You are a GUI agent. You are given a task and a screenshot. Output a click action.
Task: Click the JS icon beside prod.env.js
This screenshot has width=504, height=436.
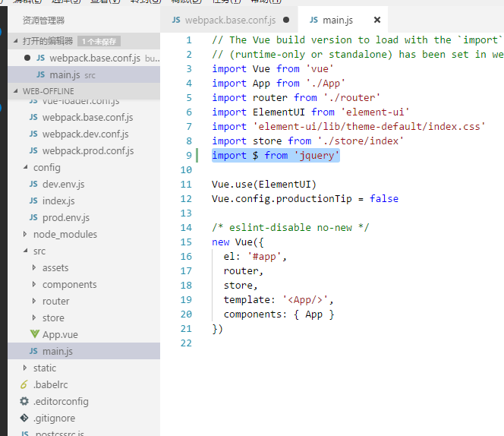pos(33,217)
